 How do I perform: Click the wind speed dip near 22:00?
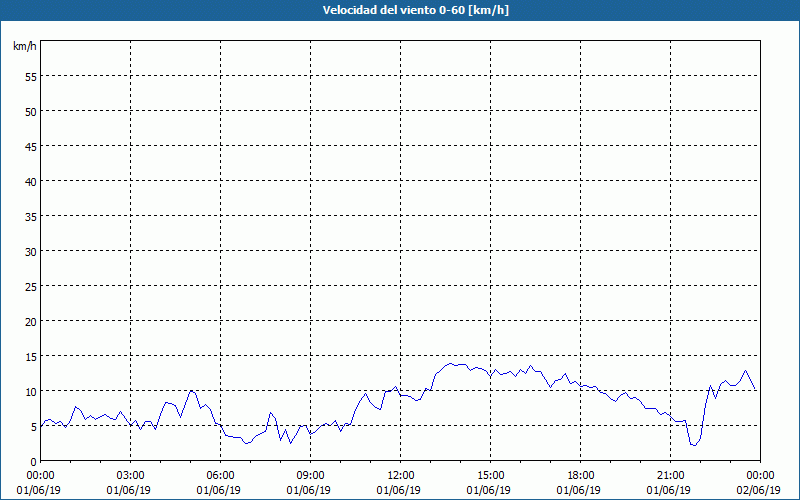(x=694, y=445)
